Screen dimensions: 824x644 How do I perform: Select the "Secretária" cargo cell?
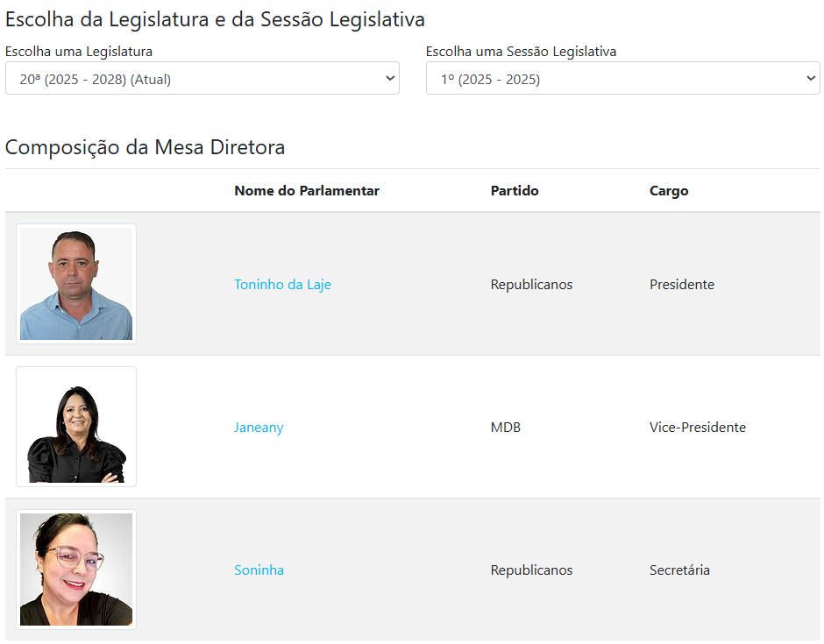679,570
